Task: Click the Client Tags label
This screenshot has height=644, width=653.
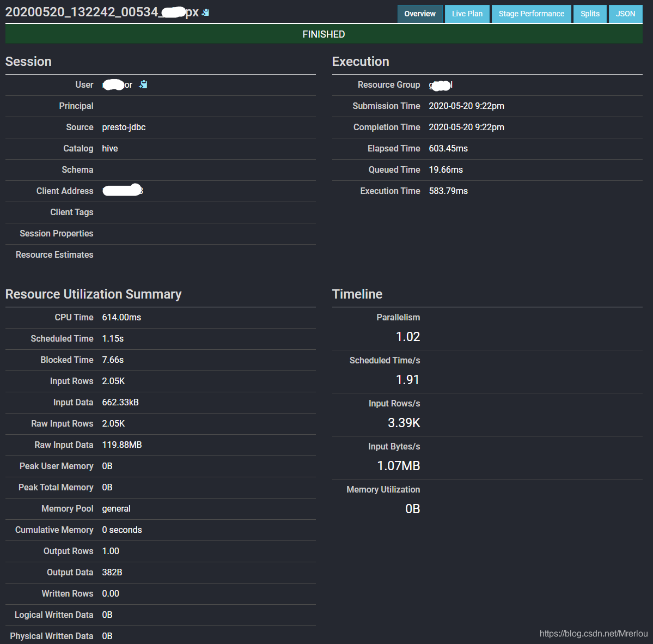Action: 72,212
